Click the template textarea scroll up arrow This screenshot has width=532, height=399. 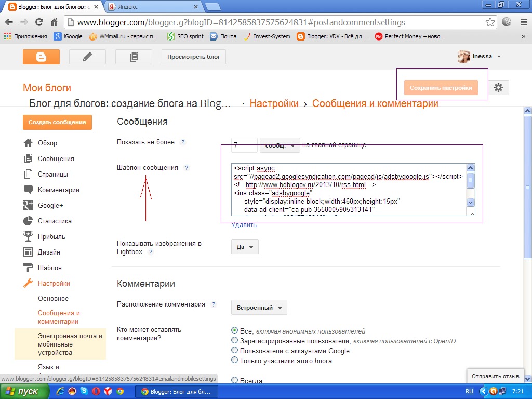coord(470,168)
